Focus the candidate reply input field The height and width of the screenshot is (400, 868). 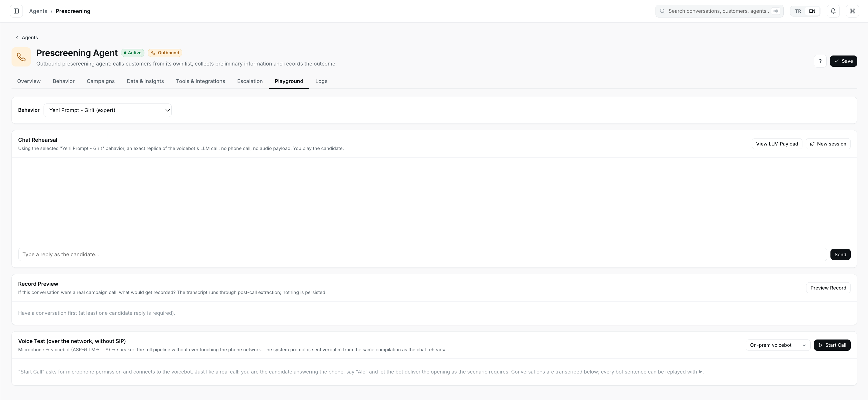422,254
